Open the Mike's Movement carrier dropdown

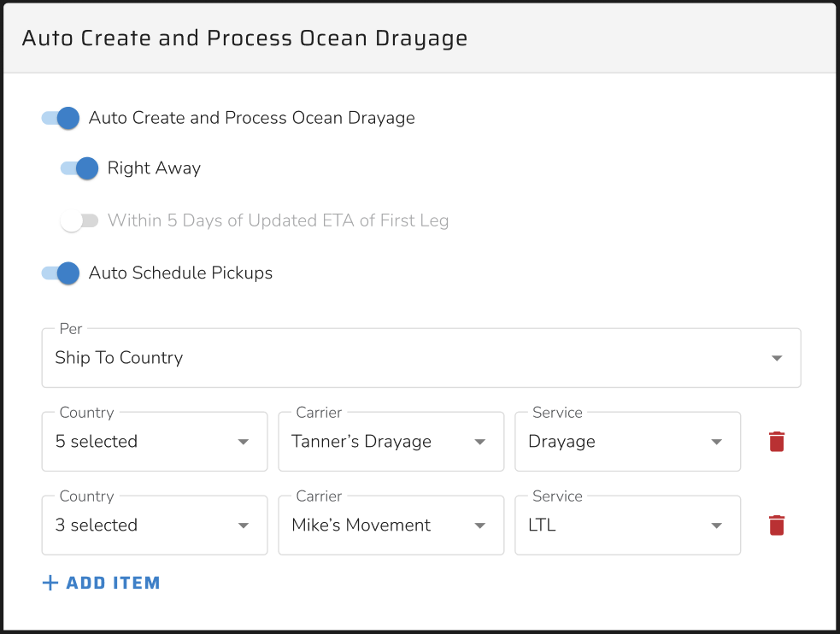tap(390, 525)
